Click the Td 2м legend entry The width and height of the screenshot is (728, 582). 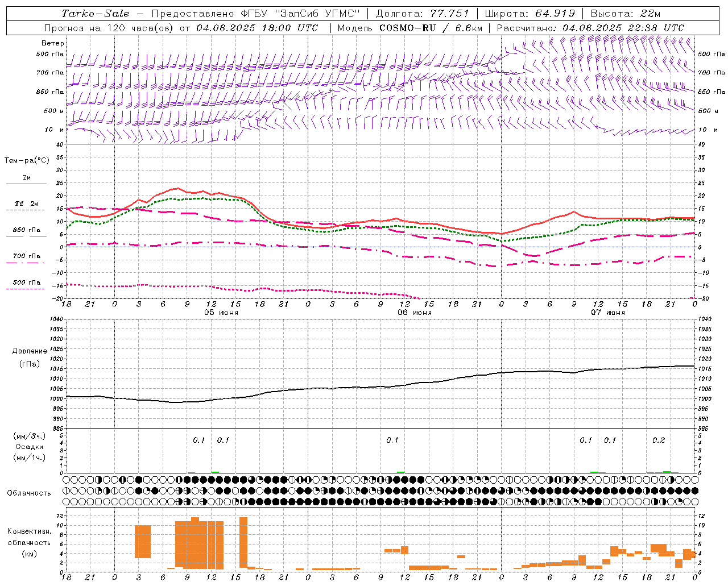[27, 203]
